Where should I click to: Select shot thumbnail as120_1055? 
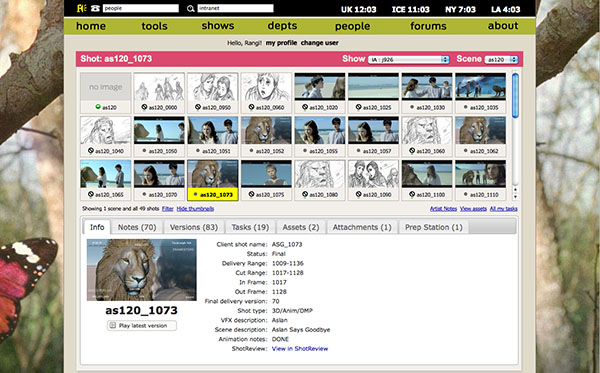320,136
